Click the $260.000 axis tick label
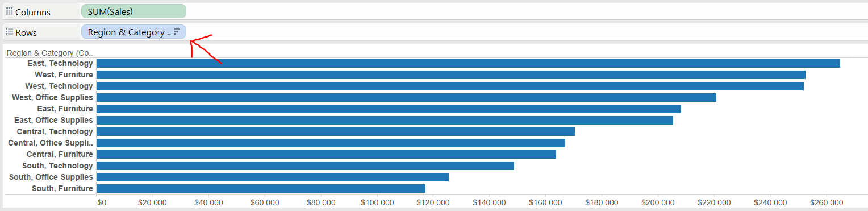Image resolution: width=868 pixels, height=211 pixels. coord(826,202)
